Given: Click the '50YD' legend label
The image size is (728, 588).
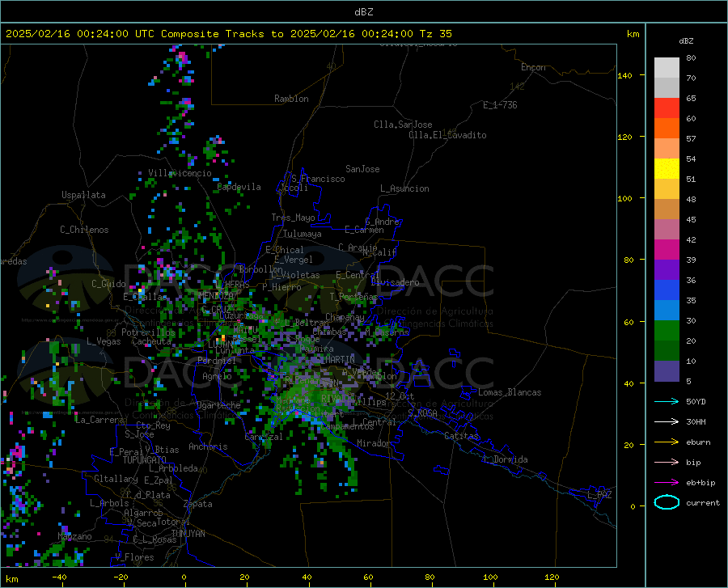Looking at the screenshot, I should coord(696,401).
